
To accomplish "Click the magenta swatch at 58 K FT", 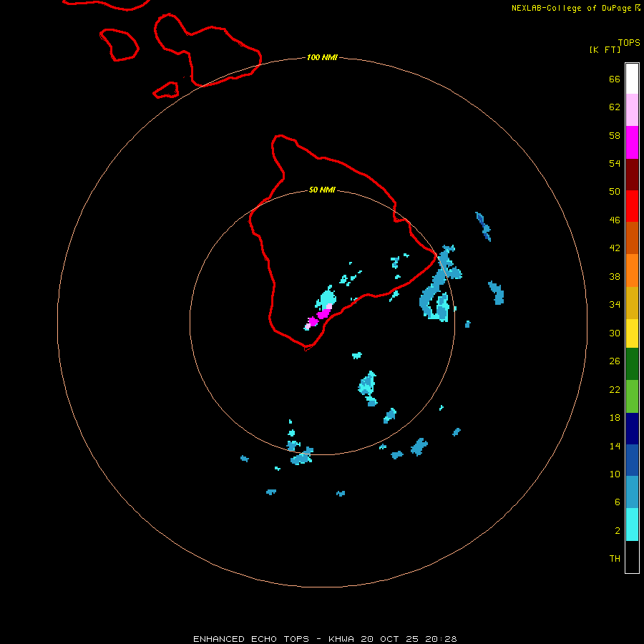I will (x=632, y=142).
